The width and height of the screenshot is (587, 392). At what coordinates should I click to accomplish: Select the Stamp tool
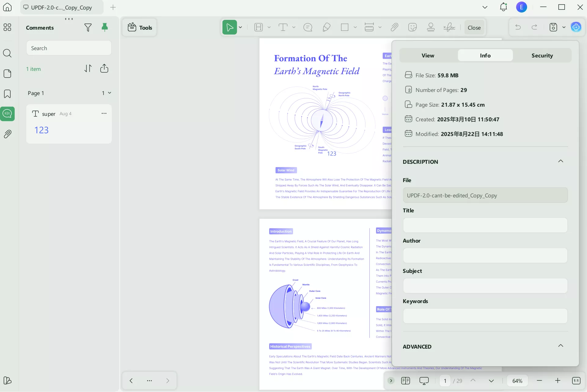pyautogui.click(x=431, y=27)
